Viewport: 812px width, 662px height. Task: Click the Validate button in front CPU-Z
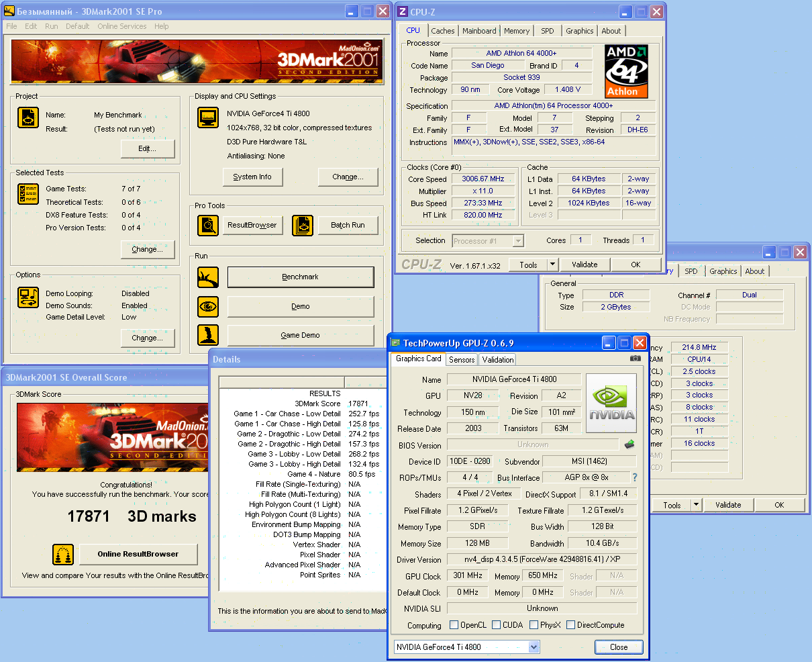pyautogui.click(x=585, y=265)
